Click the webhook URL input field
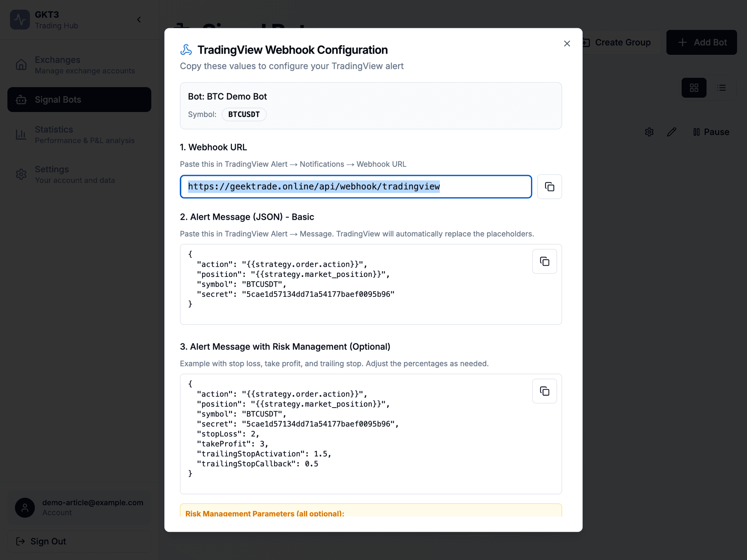Viewport: 747px width, 560px height. [x=355, y=187]
